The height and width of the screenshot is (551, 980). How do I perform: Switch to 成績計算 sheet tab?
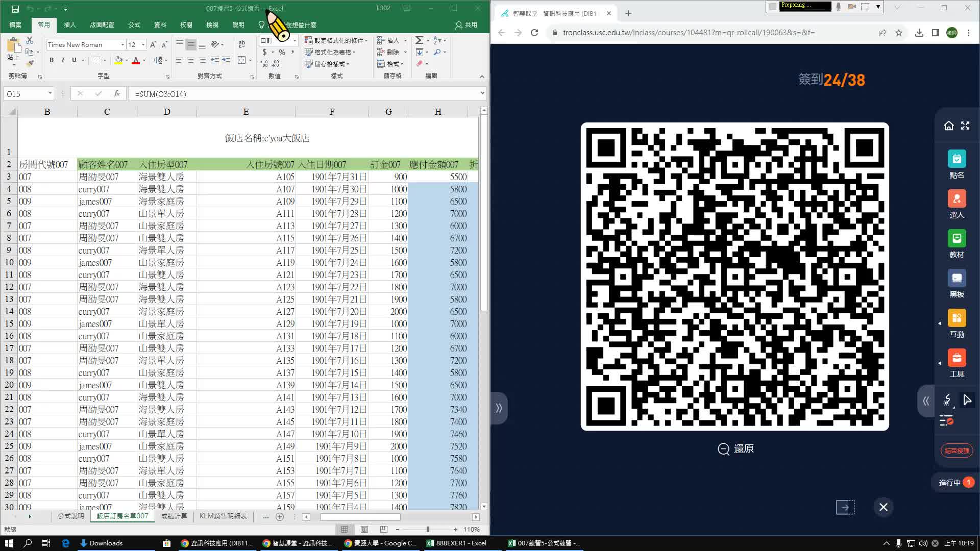pos(174,516)
